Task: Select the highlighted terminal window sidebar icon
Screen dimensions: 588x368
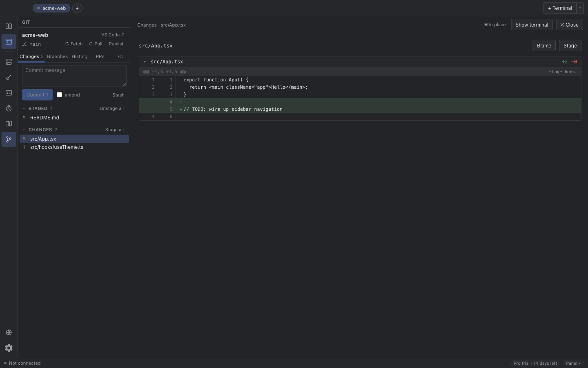Action: tap(9, 42)
